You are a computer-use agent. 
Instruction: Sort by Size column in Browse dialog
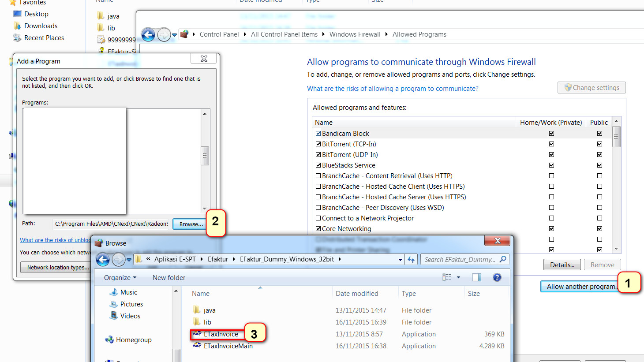[487, 294]
